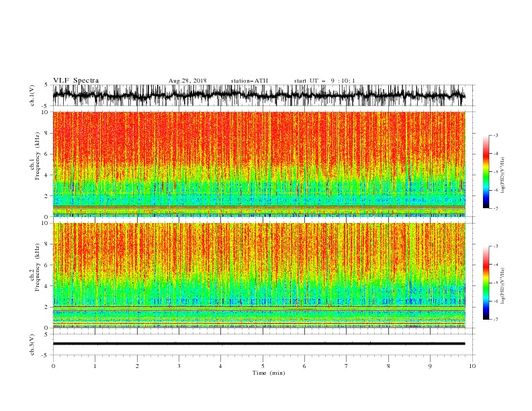Image resolution: width=532 pixels, height=411 pixels.
Task: Click the "-5" tick on ch.3(V) axis
Action: pyautogui.click(x=45, y=355)
